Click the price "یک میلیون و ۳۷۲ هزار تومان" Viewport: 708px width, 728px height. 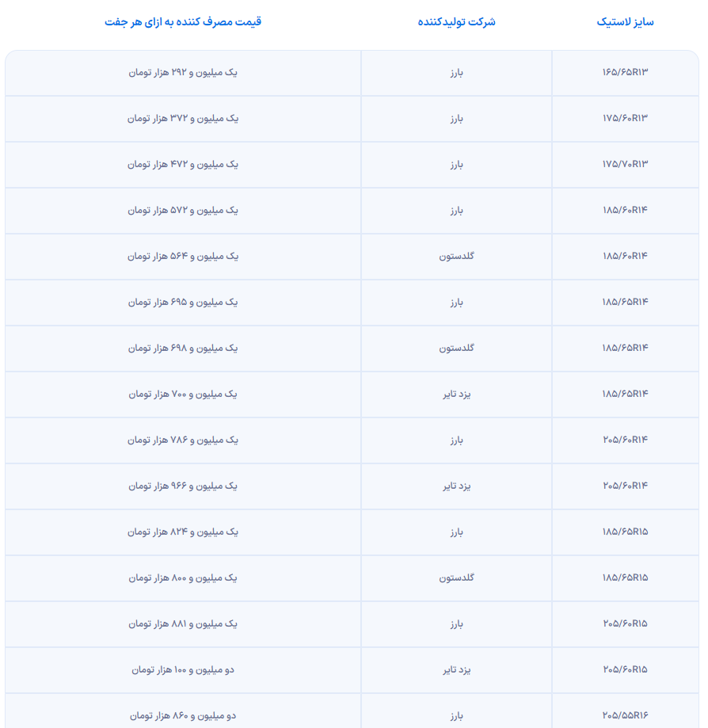click(x=183, y=119)
